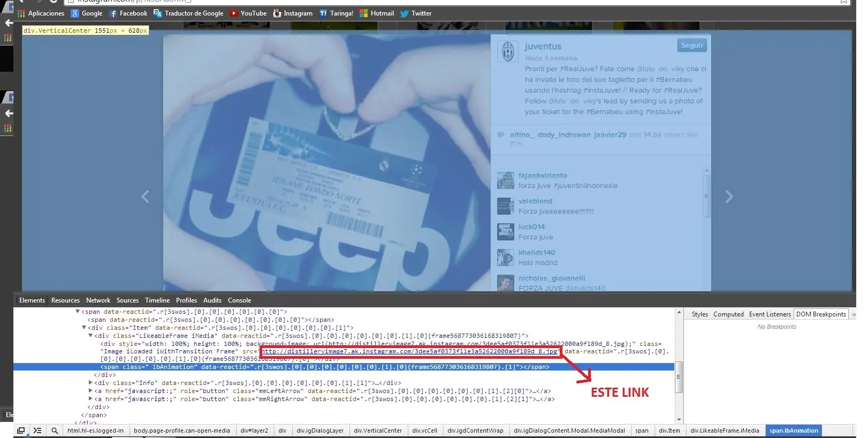
Task: Select breadcrumb body.page-profile.can-open-media
Action: click(182, 431)
